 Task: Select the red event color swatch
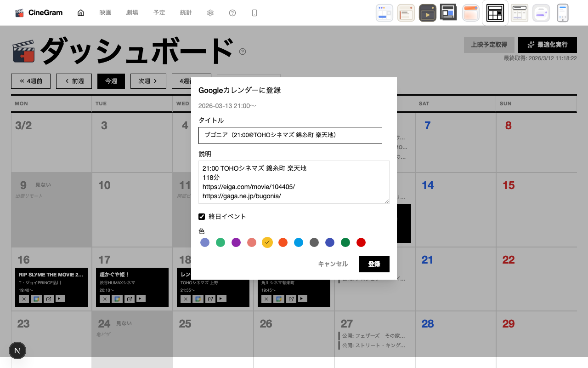coord(361,242)
